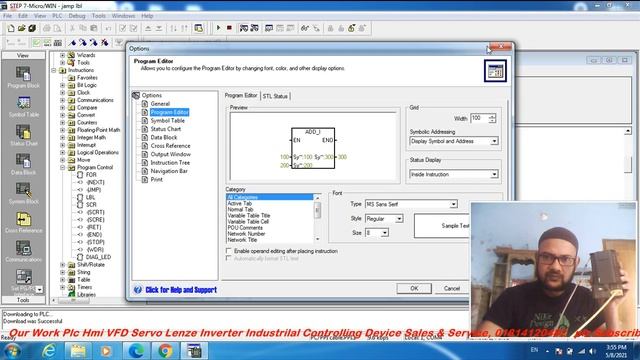Click the New project toolbar icon

pyautogui.click(x=11, y=28)
